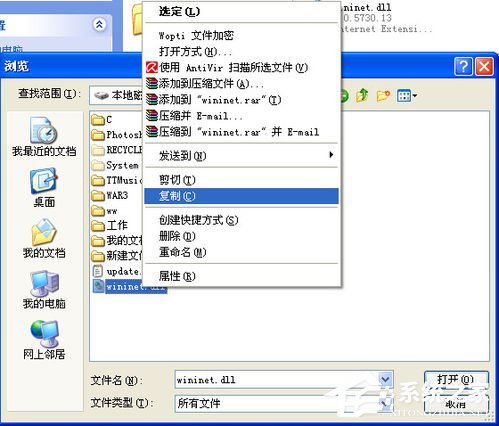Choose 添加到压缩文件(A)... entry
The height and width of the screenshot is (426, 499).
coord(241,84)
